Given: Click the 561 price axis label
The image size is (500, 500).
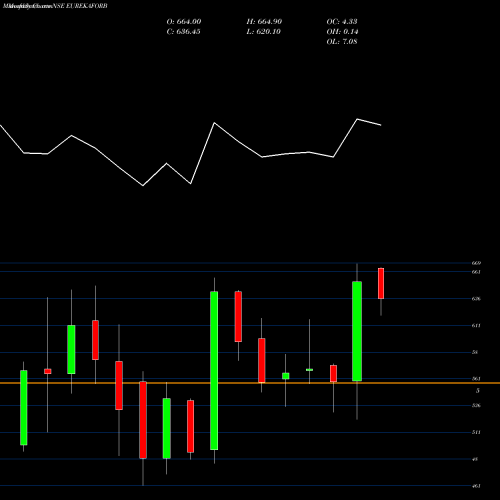Looking at the screenshot, I should point(476,379).
